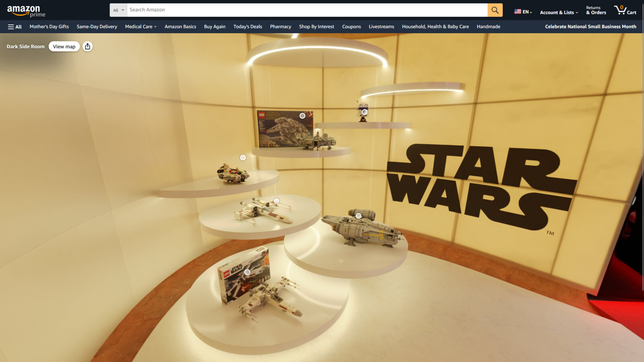Select hotspot on Millennium Falcon box
Image resolution: width=644 pixels, height=362 pixels.
pyautogui.click(x=302, y=115)
